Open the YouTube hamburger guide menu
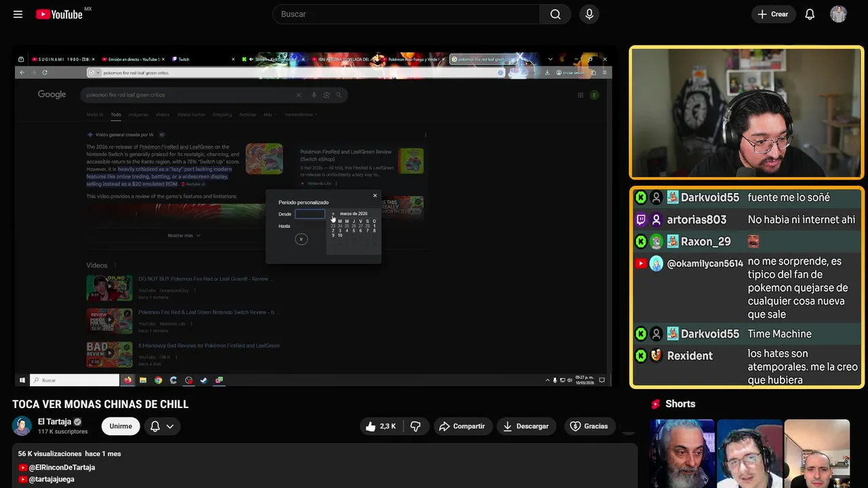Screen dimensions: 868x488 pos(18,14)
